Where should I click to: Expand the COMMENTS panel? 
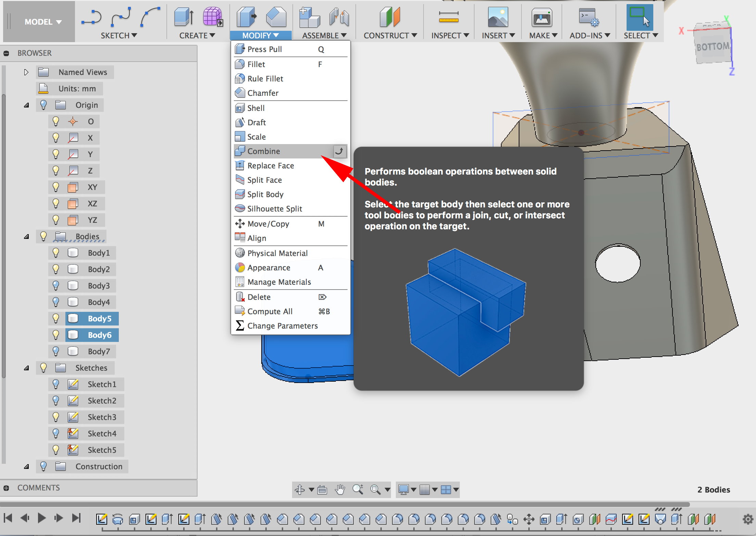(6, 488)
